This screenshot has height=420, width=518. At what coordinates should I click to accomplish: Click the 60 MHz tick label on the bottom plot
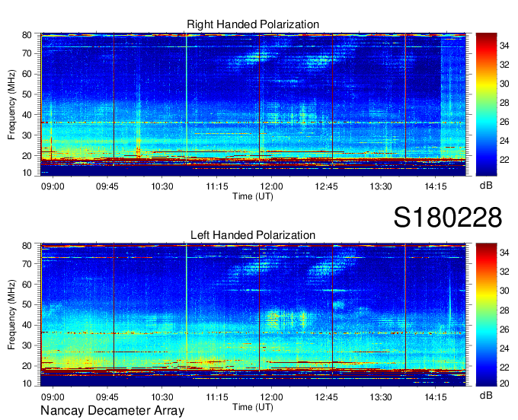click(x=27, y=284)
